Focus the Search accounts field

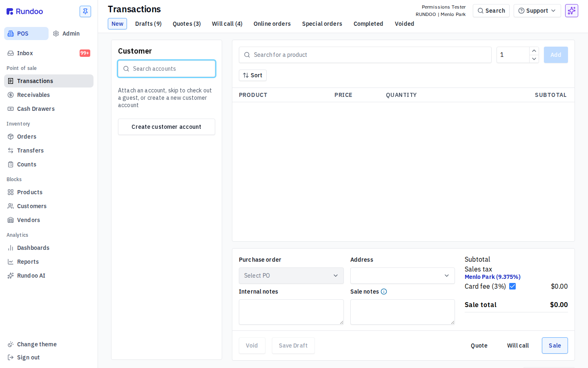tap(167, 69)
